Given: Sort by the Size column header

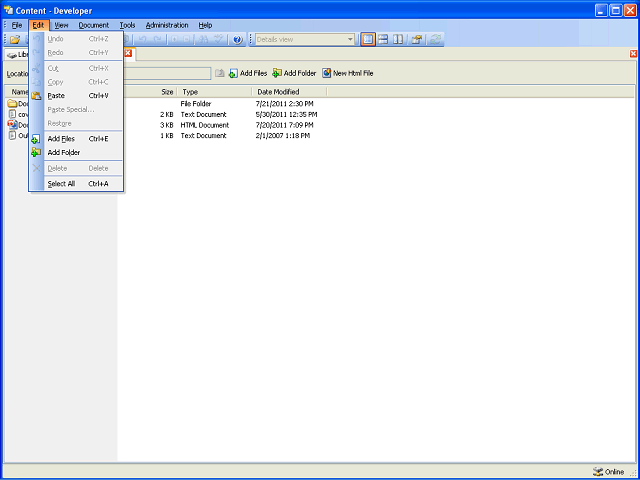Looking at the screenshot, I should point(167,92).
